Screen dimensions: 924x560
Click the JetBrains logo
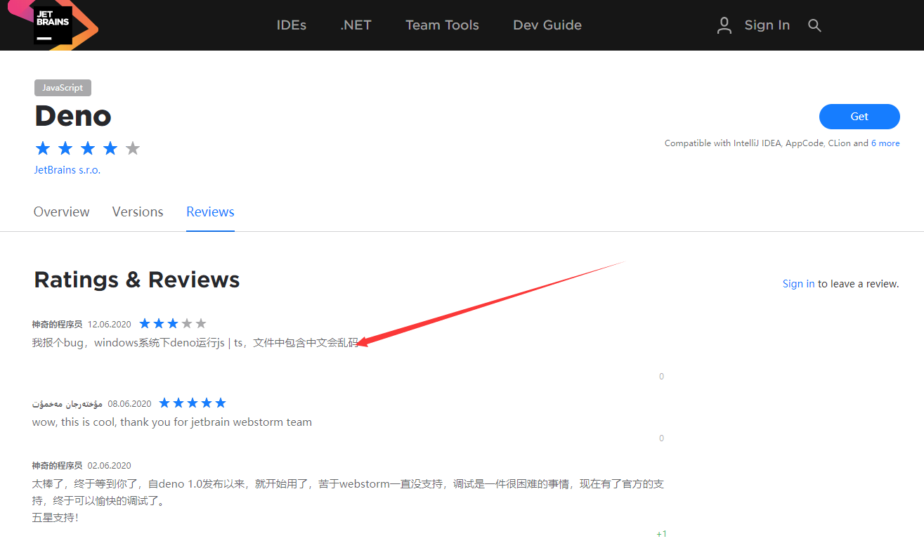[x=53, y=25]
